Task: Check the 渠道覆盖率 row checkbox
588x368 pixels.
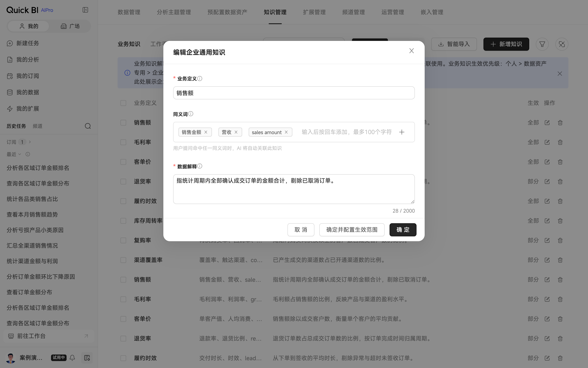Action: tap(124, 260)
